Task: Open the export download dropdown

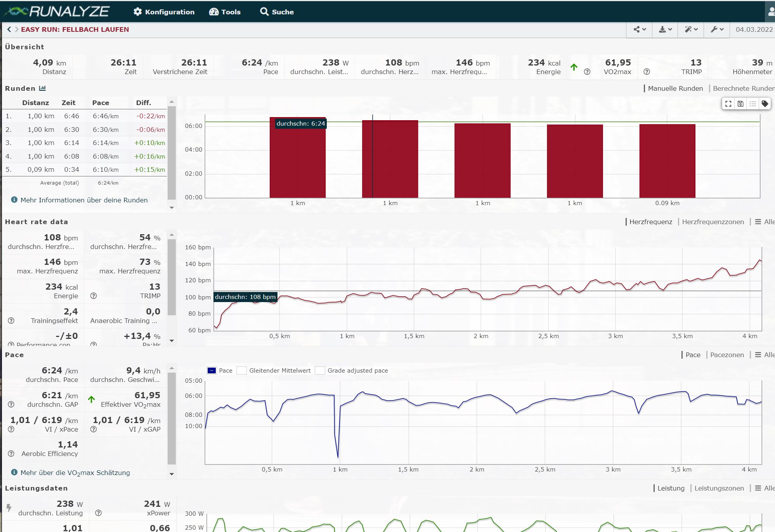Action: 665,29
